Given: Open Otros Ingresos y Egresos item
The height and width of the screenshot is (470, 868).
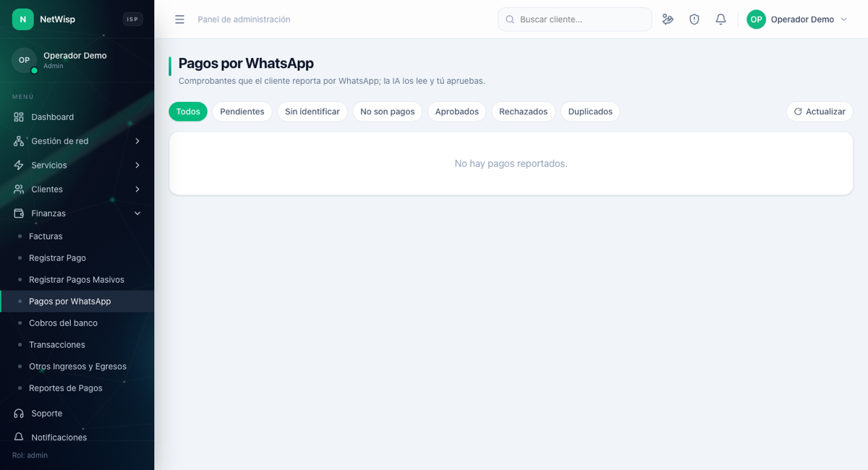Looking at the screenshot, I should pyautogui.click(x=77, y=367).
